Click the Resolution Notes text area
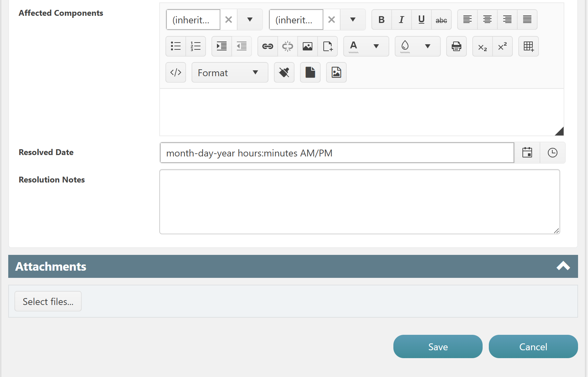This screenshot has width=588, height=377. pyautogui.click(x=359, y=202)
